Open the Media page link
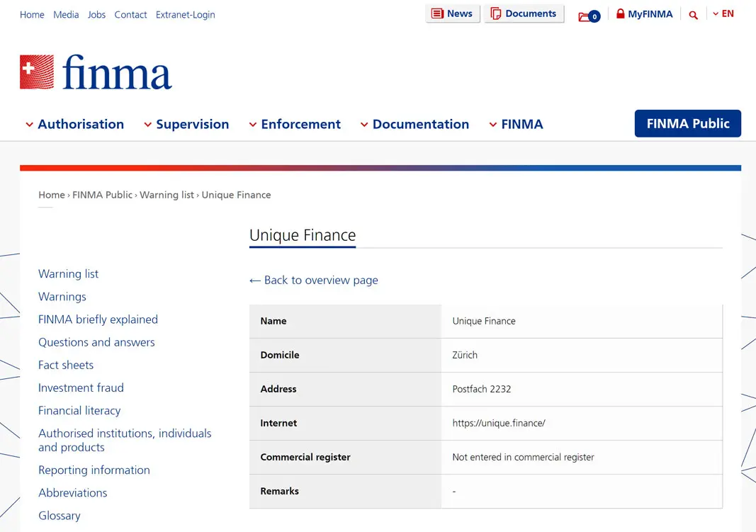 coord(66,15)
